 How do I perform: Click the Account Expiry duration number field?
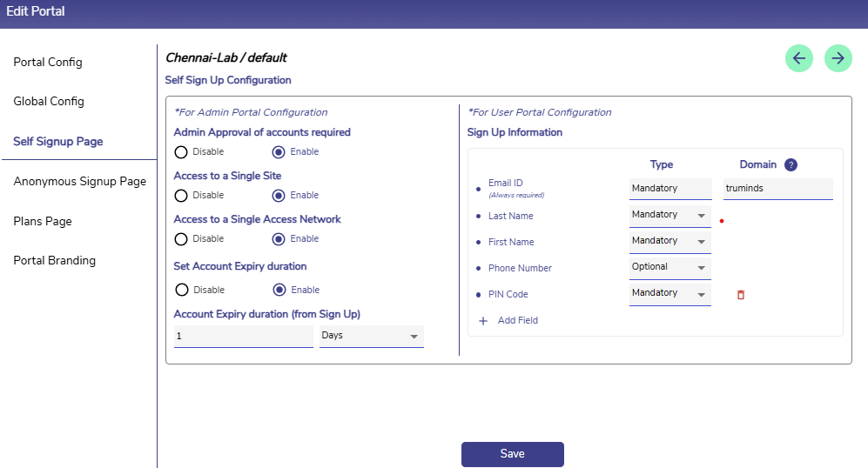(243, 336)
